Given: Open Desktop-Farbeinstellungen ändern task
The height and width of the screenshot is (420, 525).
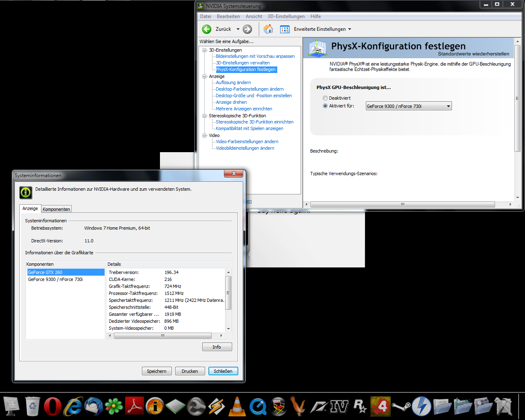Looking at the screenshot, I should click(250, 89).
